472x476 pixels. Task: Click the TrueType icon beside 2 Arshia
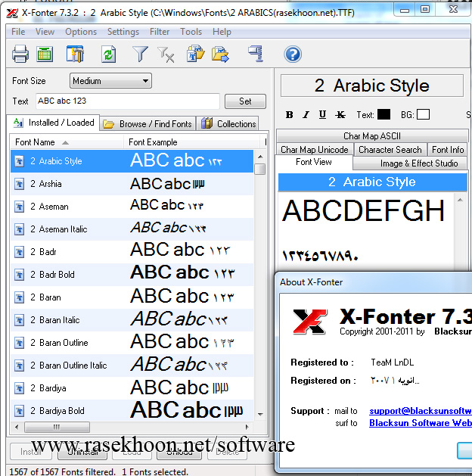click(x=20, y=184)
